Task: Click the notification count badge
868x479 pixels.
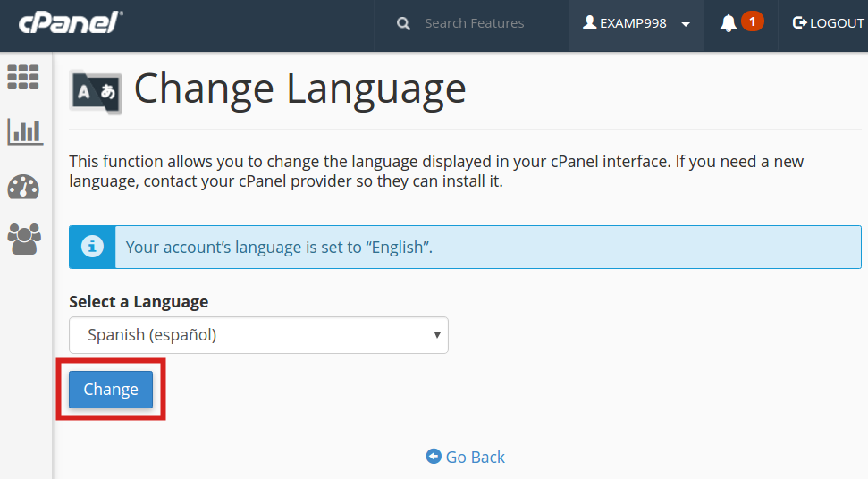Action: (x=752, y=21)
